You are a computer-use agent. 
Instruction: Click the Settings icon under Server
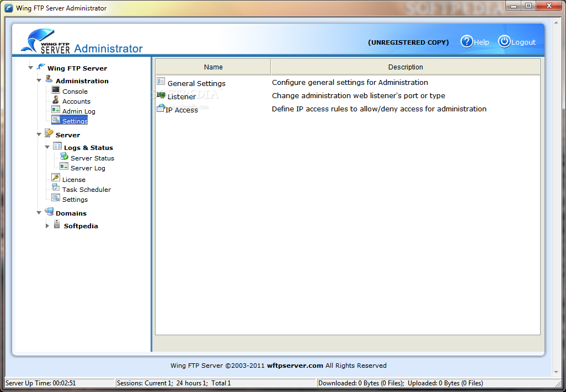[x=56, y=197]
